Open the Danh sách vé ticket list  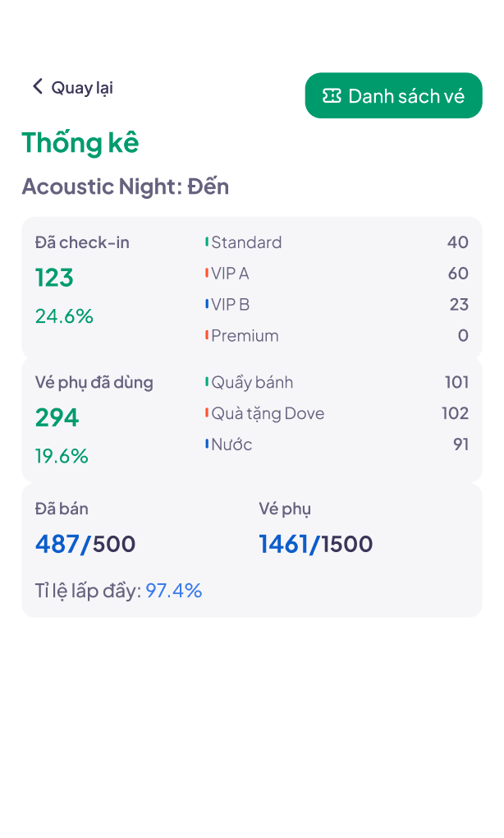click(x=394, y=96)
